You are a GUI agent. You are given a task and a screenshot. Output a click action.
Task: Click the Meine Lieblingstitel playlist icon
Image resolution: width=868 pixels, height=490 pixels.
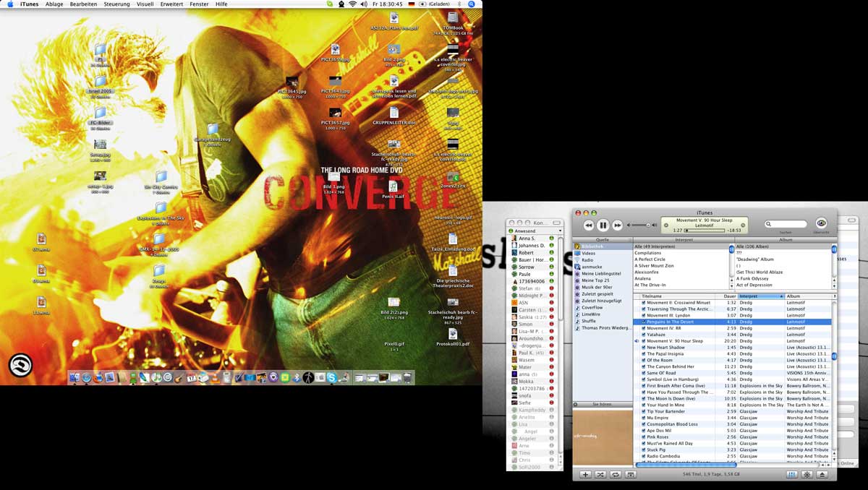[577, 274]
